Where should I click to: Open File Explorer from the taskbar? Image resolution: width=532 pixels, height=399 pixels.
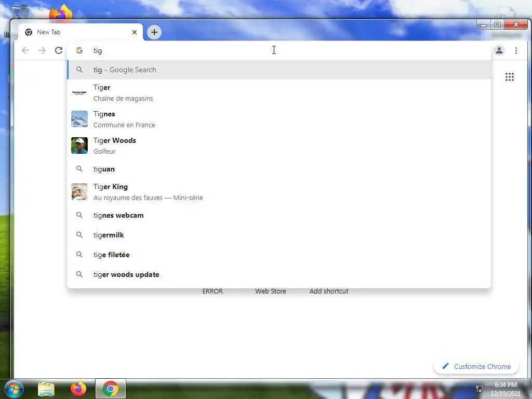(46, 389)
